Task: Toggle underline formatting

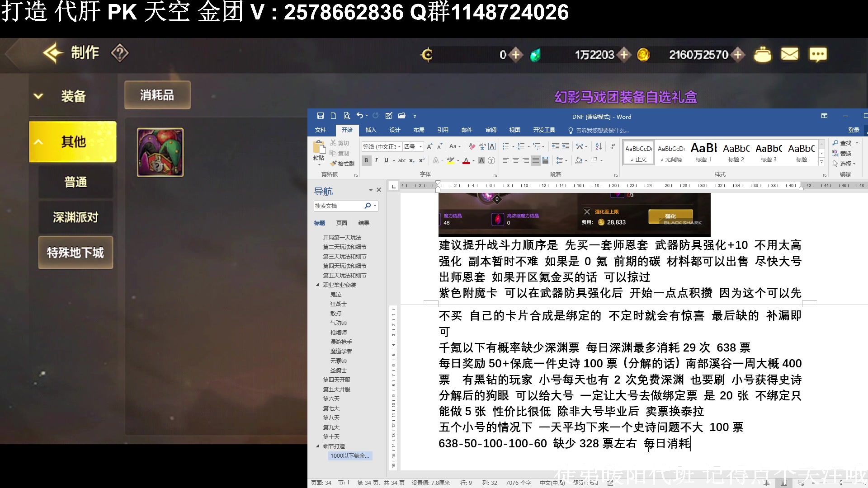Action: tap(386, 160)
